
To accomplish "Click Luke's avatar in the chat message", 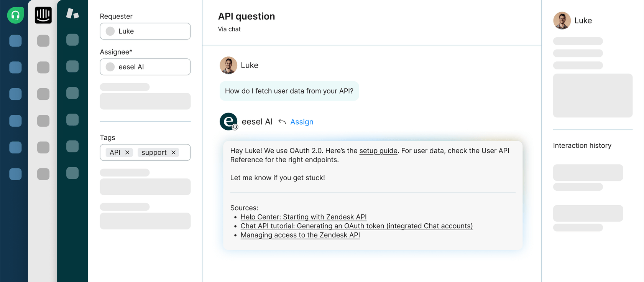I will pos(228,66).
